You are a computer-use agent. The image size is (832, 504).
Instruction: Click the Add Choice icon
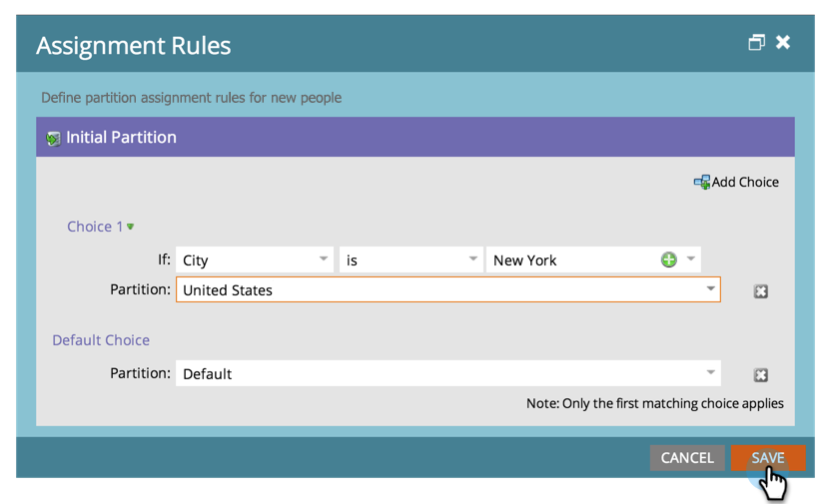pos(702,182)
